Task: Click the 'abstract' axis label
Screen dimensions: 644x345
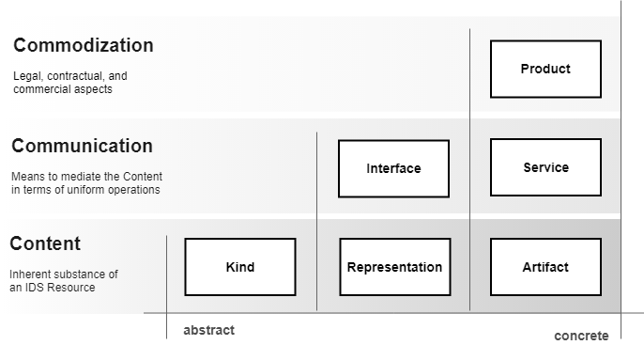Action: pyautogui.click(x=209, y=330)
